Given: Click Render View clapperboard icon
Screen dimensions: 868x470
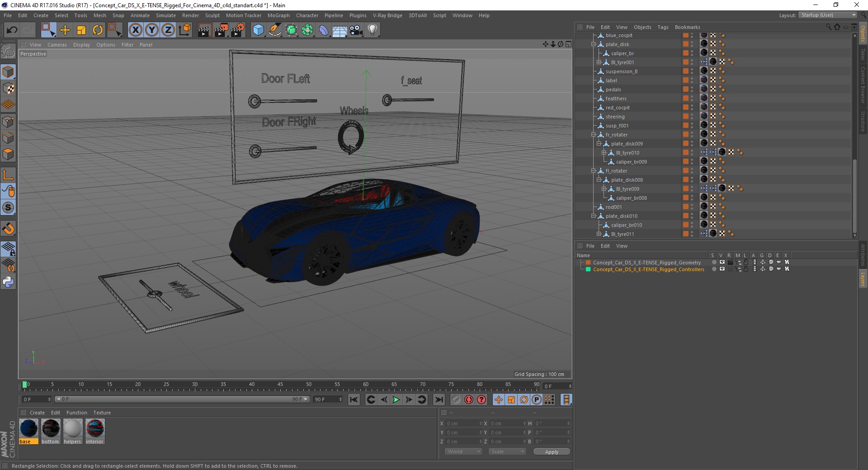Looking at the screenshot, I should (x=204, y=30).
